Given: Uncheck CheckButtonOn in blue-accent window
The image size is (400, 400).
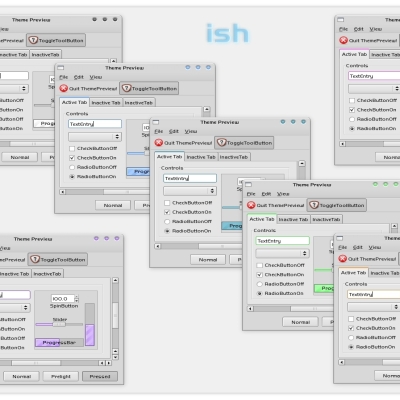Looking at the screenshot, I should (x=72, y=158).
